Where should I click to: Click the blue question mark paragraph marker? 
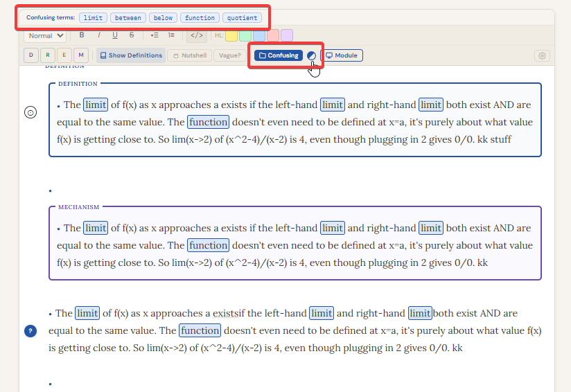[30, 332]
